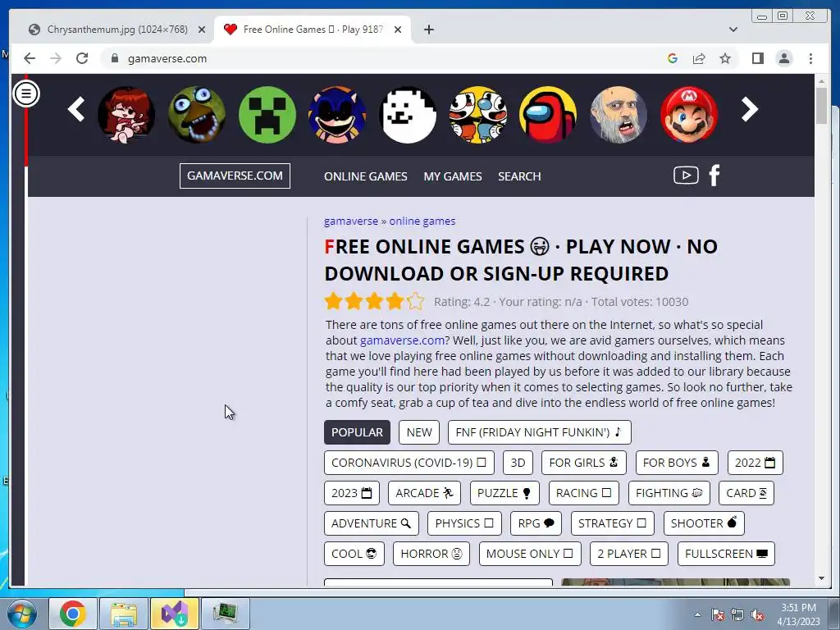Screen dimensions: 840x630
Task: Open Chrome three-dot menu
Action: pos(810,58)
